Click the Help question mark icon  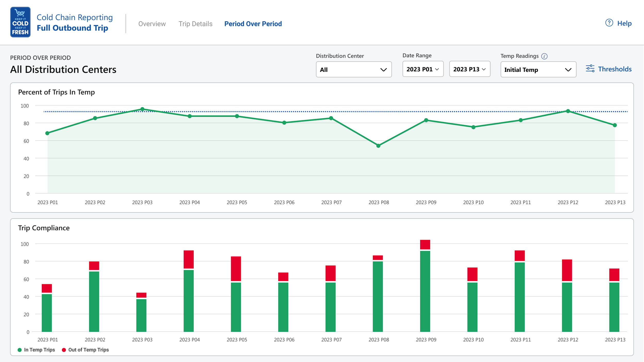click(x=609, y=23)
